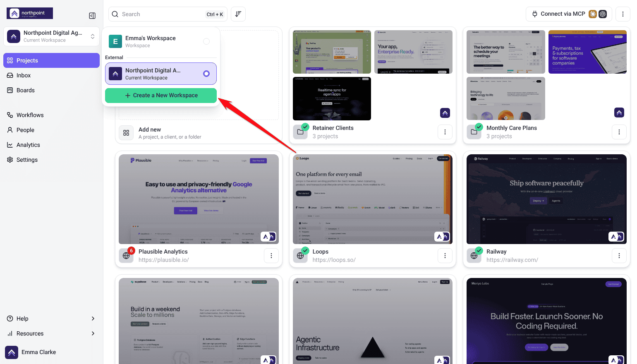This screenshot has height=364, width=637.
Task: Click "3 projects" under Retainer Clients
Action: pos(325,136)
